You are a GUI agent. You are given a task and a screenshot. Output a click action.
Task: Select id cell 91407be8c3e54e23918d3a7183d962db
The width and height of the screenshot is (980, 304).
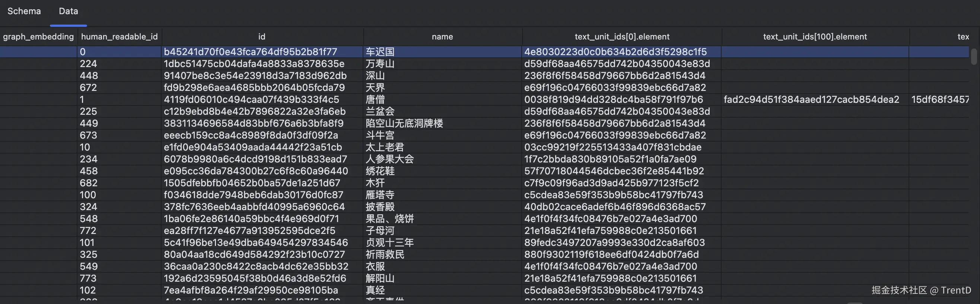262,75
